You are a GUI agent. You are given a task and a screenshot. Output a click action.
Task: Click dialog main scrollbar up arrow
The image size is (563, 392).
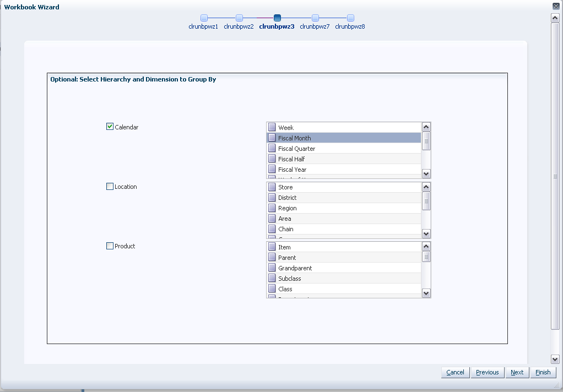(x=555, y=18)
